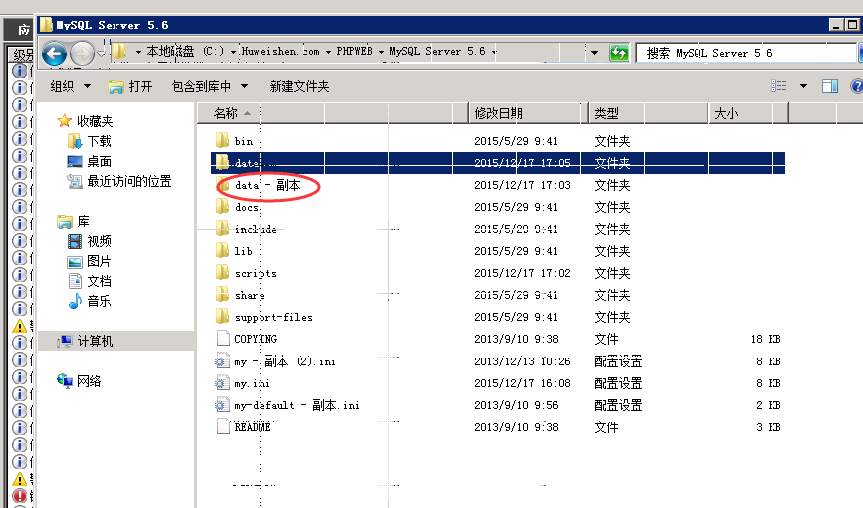Viewport: 863px width, 508px height.
Task: Open the 组织 menu
Action: [70, 86]
